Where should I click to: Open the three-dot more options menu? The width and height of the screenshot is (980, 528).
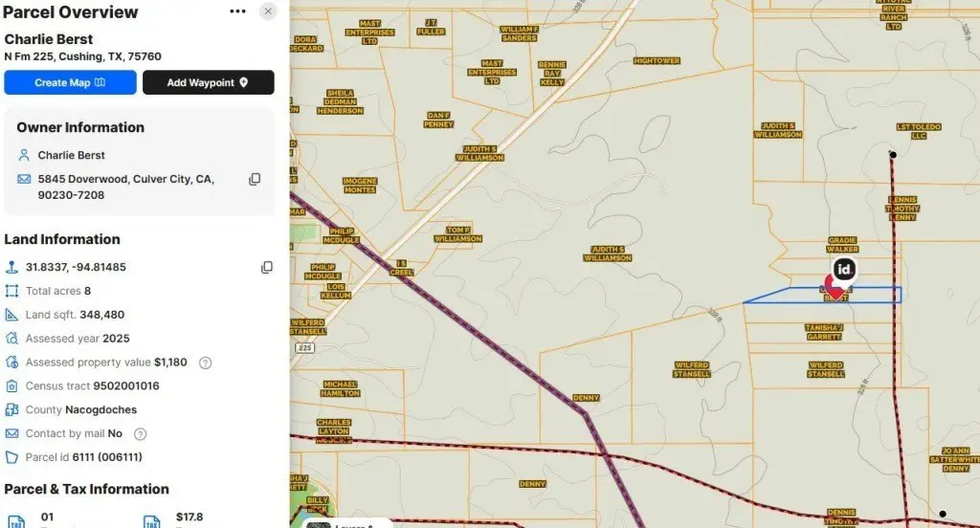pyautogui.click(x=237, y=11)
